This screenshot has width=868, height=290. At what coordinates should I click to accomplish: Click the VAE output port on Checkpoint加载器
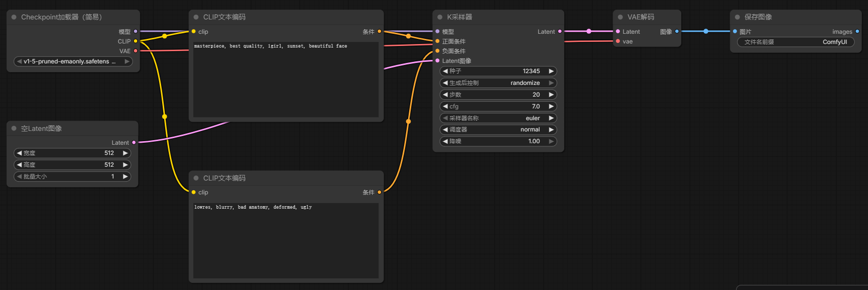[136, 51]
